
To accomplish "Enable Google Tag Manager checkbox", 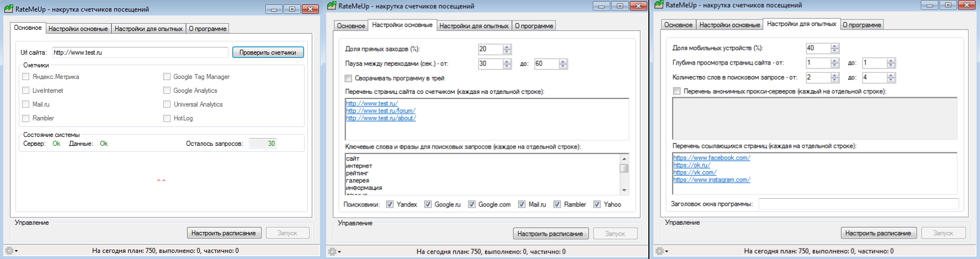I will (x=167, y=77).
